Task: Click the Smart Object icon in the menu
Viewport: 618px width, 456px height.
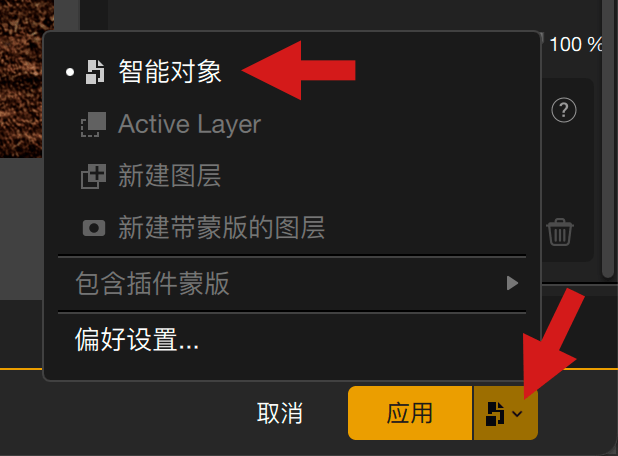Action: 95,72
